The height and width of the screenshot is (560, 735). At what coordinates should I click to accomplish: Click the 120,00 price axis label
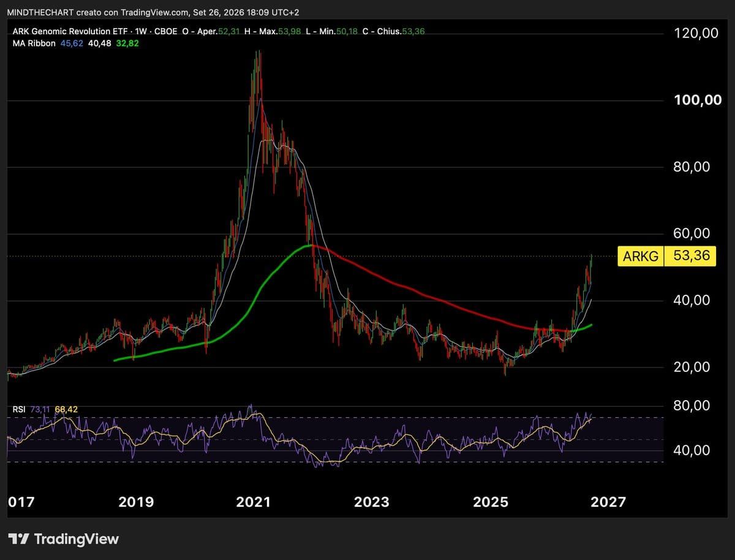point(696,34)
